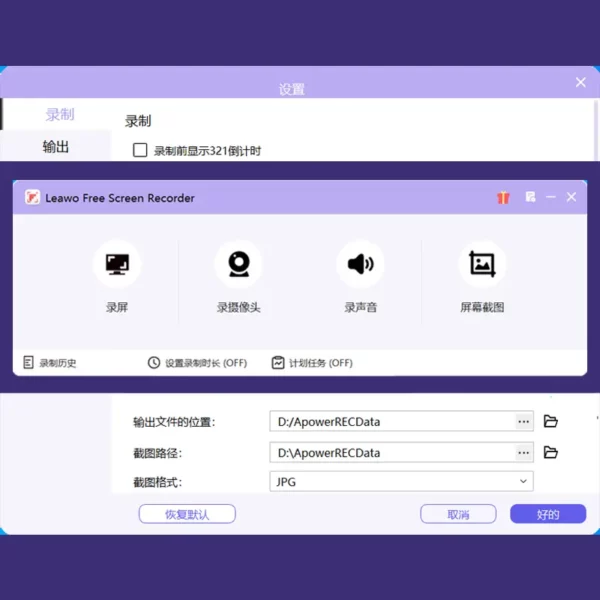The height and width of the screenshot is (600, 600).
Task: Open webcam recording 录摄像头 icon
Action: click(x=239, y=264)
